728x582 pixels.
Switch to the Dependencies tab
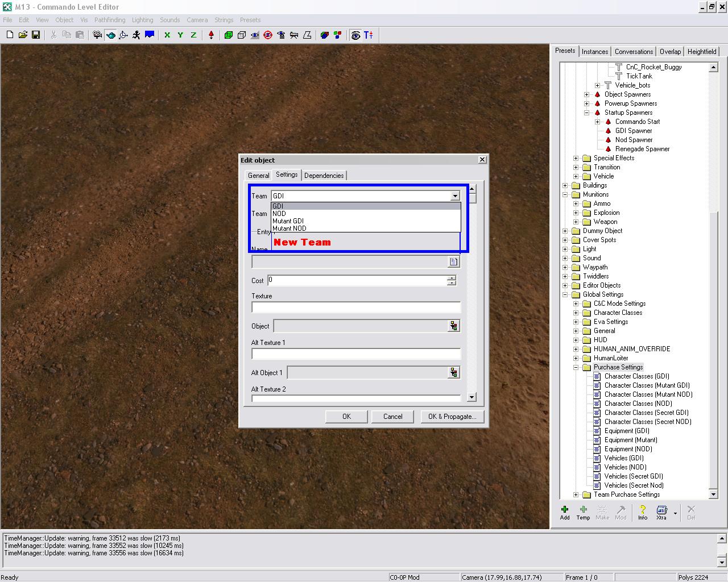pyautogui.click(x=324, y=176)
